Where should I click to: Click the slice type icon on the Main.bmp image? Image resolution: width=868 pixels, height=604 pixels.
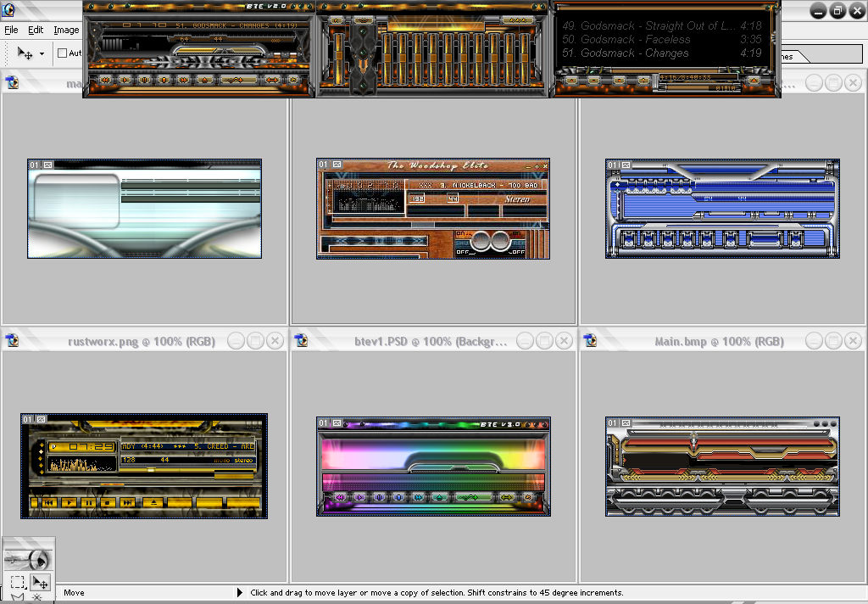click(x=626, y=422)
